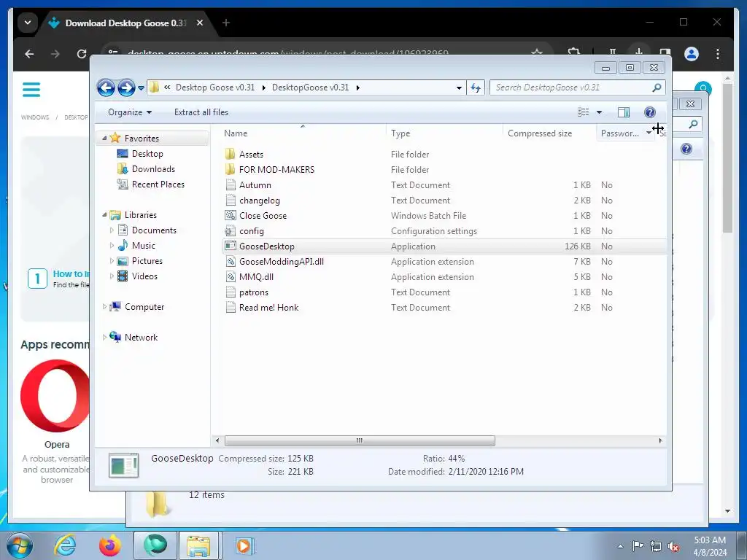Click the Change your view icon
This screenshot has height=560, width=747.
click(584, 112)
